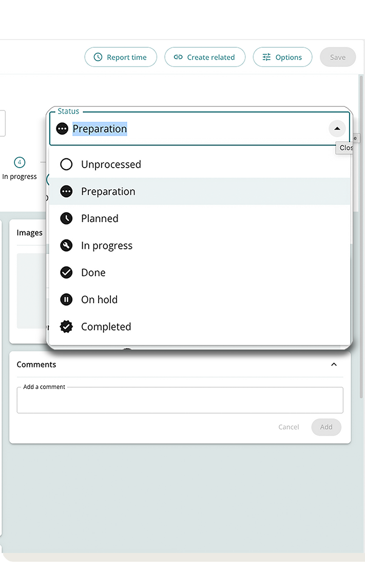Click the clock icon in Report time
The width and height of the screenshot is (365, 588).
[98, 58]
